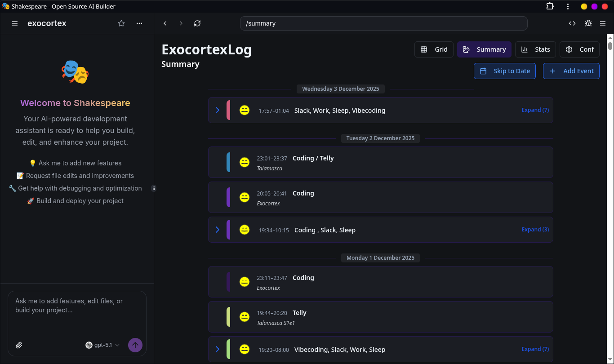Focus the /summary address bar
The height and width of the screenshot is (364, 614).
383,23
